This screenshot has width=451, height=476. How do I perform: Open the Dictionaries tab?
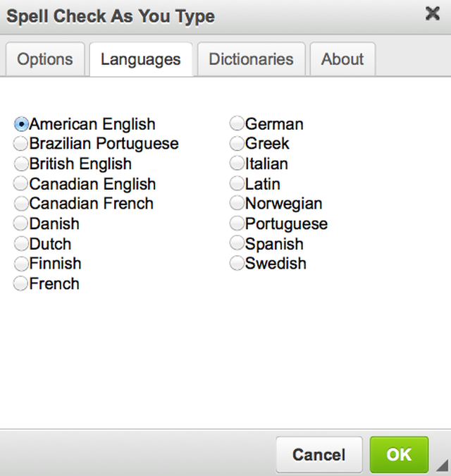coord(251,59)
